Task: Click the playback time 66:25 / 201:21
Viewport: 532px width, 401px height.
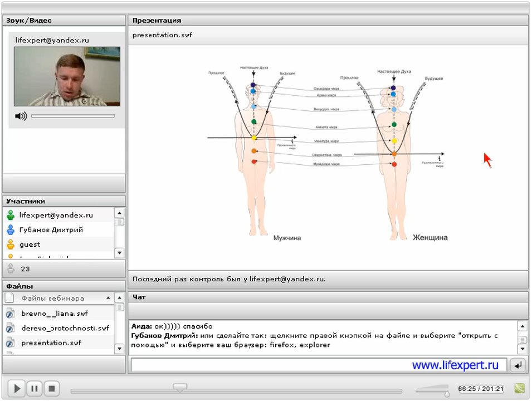Action: 481,389
